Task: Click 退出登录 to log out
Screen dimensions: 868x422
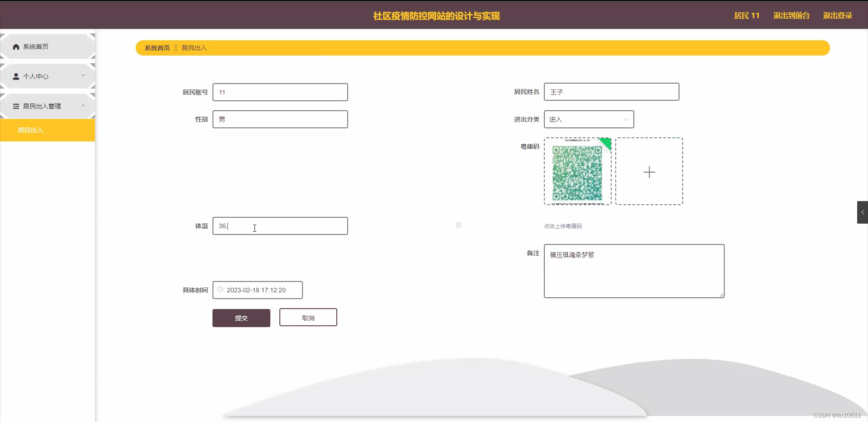Action: 837,15
